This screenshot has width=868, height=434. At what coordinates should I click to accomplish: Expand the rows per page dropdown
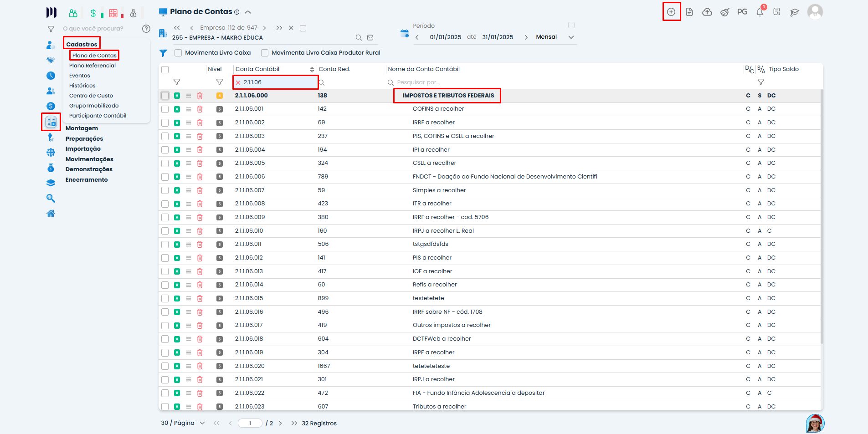point(202,423)
